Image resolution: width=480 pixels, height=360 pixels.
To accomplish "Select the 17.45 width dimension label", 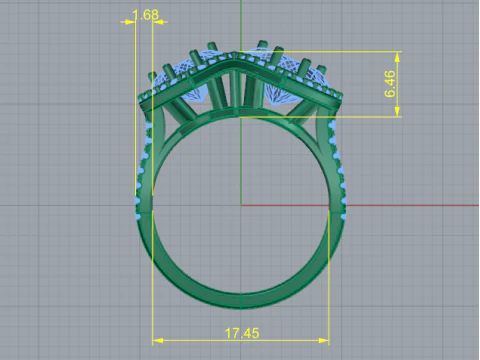I will point(242,333).
